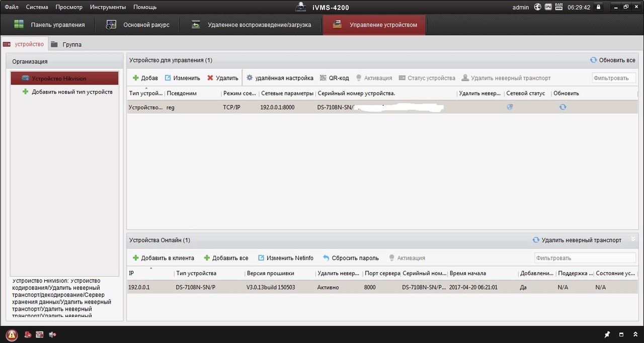Select the TCP/IP connection mode cell

[231, 107]
